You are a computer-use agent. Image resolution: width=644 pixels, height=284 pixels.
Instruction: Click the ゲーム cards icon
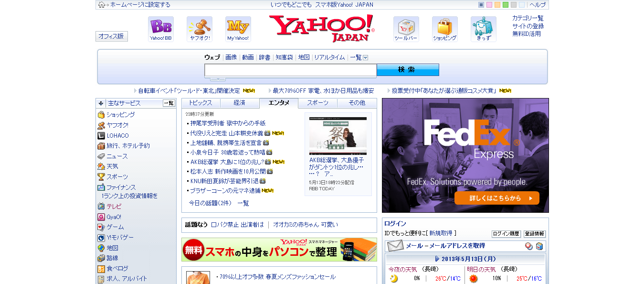pyautogui.click(x=101, y=227)
